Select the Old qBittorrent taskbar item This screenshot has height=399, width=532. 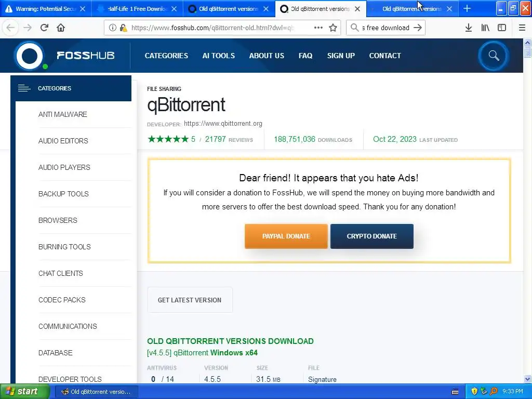pos(96,392)
